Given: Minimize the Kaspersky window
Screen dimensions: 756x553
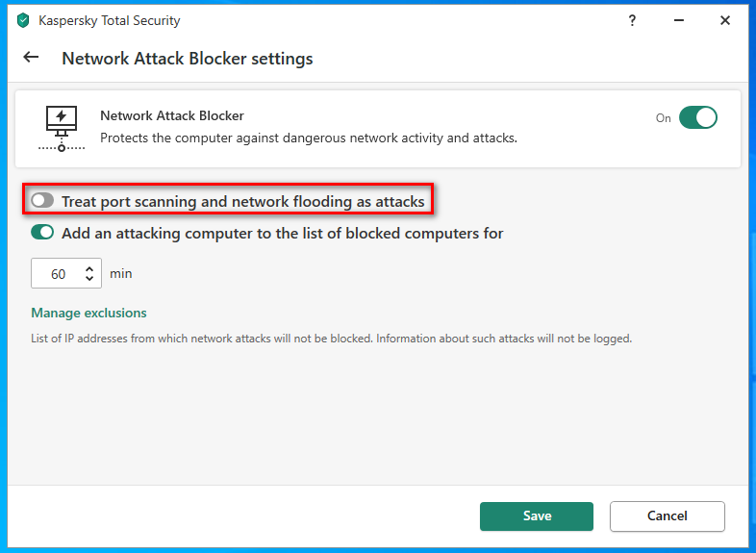Looking at the screenshot, I should 678,20.
